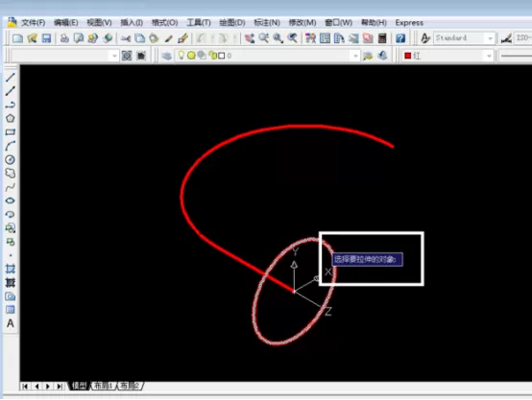Screen dimensions: 532x400
Task: Click the Undo arrow
Action: pyautogui.click(x=201, y=38)
